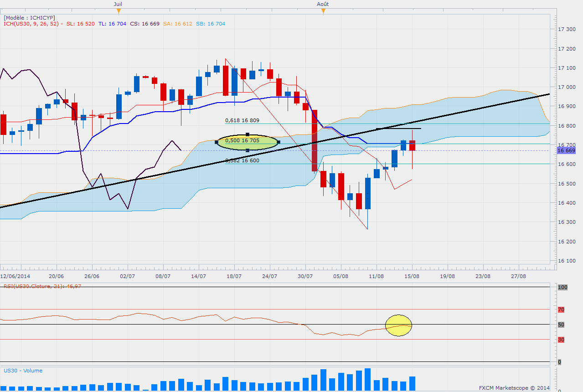
Task: Click the SL: 16 520 legend value
Action: (81, 24)
